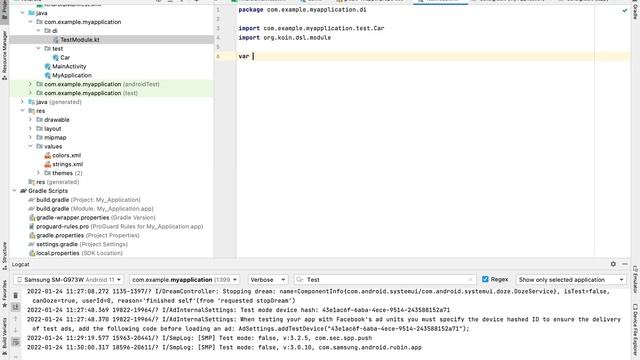This screenshot has height=360, width=640.
Task: Click the Logcat search input field
Action: click(x=384, y=280)
